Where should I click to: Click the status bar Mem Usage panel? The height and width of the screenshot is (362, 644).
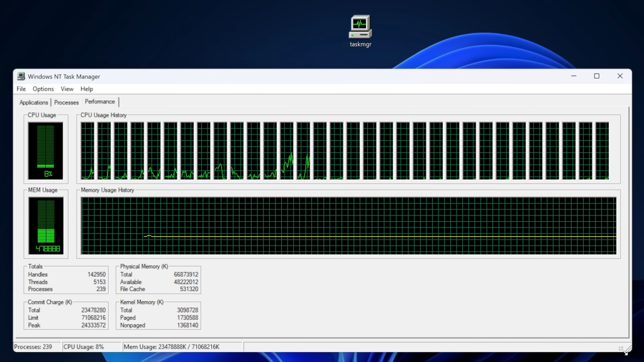coord(182,347)
